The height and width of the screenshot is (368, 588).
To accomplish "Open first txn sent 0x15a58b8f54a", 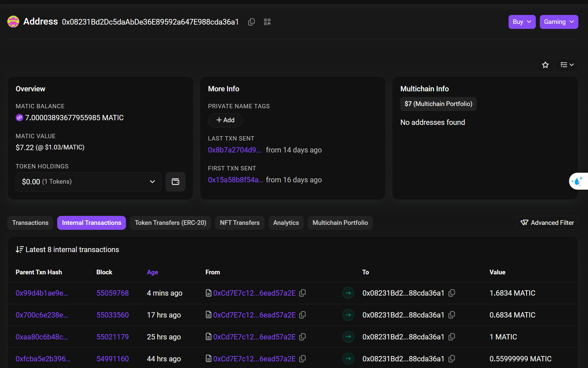I will pyautogui.click(x=235, y=180).
